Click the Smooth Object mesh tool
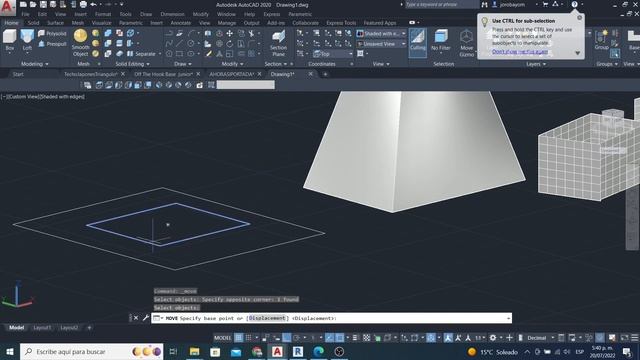This screenshot has height=360, width=640. [x=80, y=42]
